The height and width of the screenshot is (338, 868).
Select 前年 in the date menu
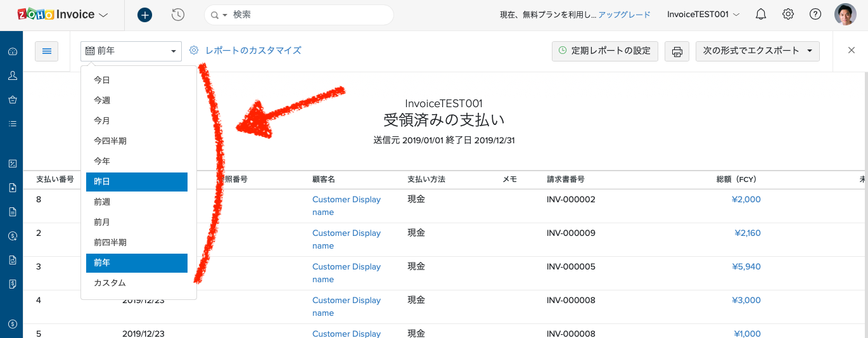137,263
